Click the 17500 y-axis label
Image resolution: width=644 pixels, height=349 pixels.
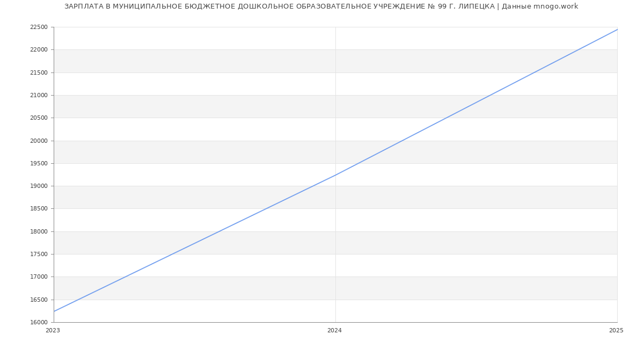39,255
